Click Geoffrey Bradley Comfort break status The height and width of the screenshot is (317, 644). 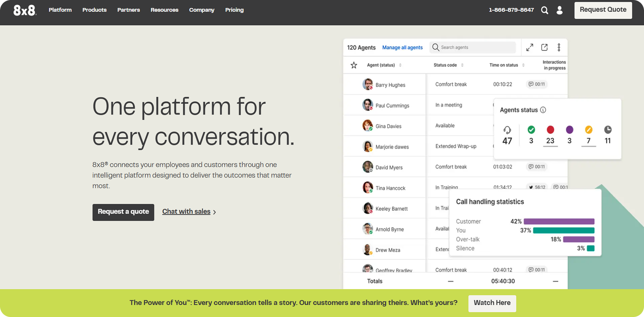451,270
